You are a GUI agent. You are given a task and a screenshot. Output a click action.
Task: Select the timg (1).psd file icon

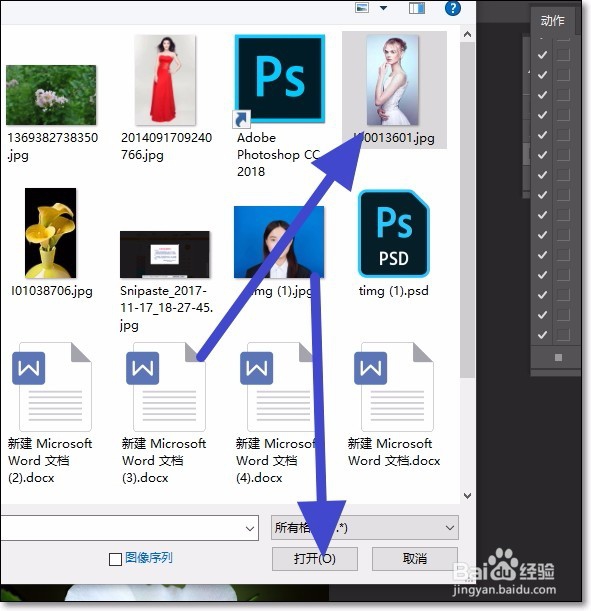[x=393, y=233]
